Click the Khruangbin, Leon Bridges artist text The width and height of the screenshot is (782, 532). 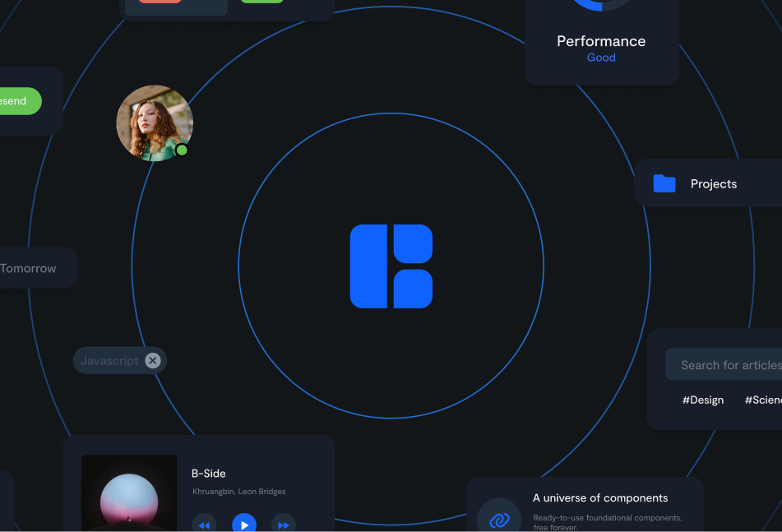(x=239, y=491)
